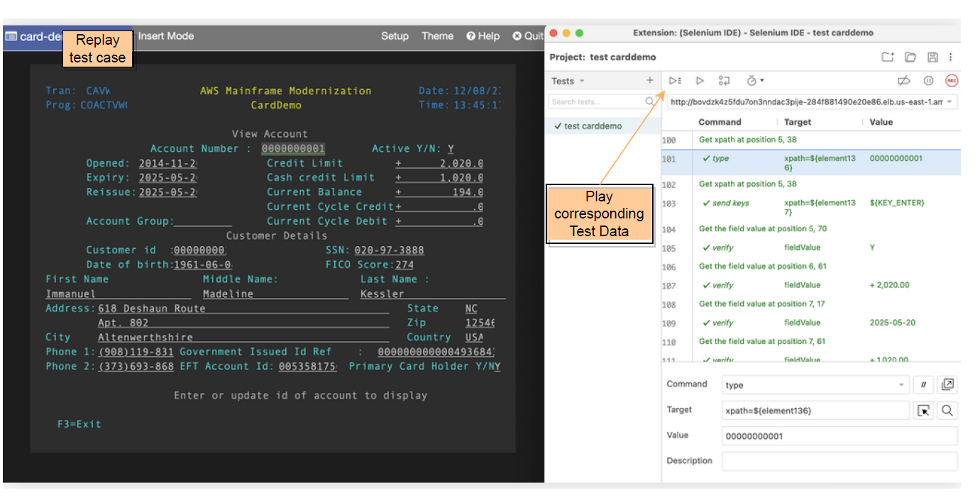Click select target in page button
This screenshot has height=502, width=977.
924,410
